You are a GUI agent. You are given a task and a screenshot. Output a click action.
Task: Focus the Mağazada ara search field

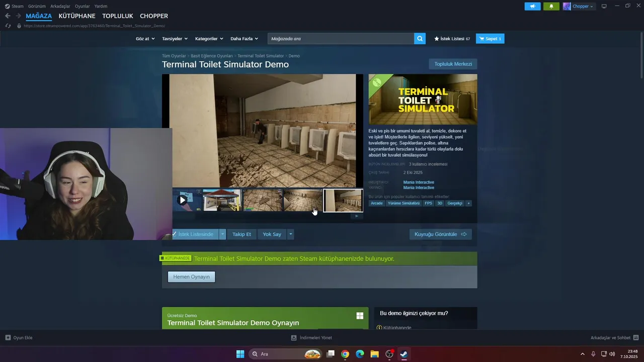click(341, 39)
